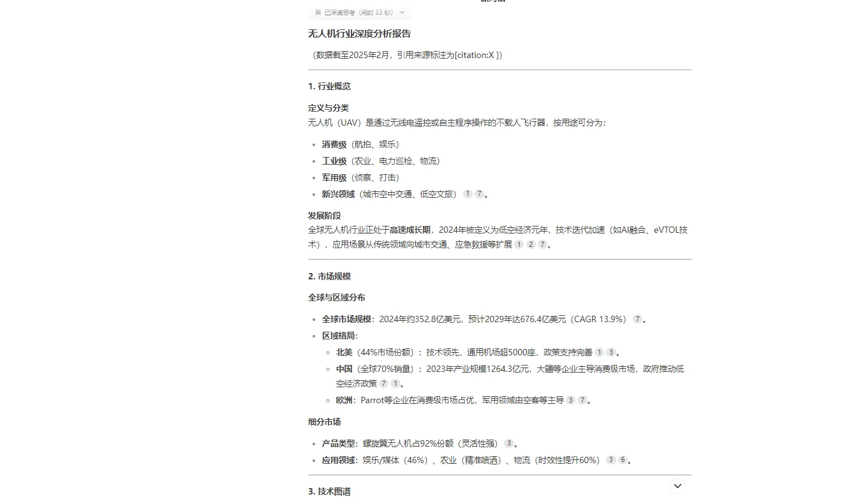Click the subheading 定义与分类
This screenshot has height=504, width=849.
coord(329,108)
